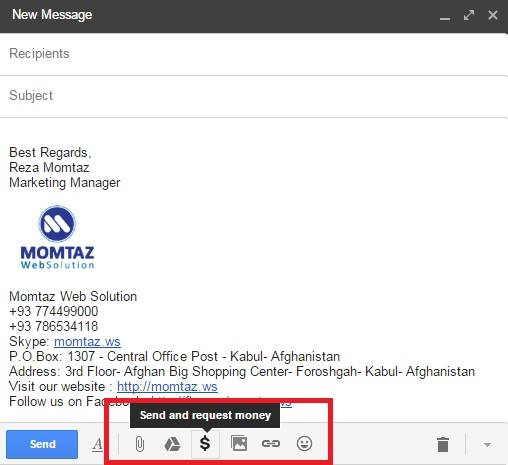The width and height of the screenshot is (508, 465).
Task: Discard draft using trash can icon
Action: tap(443, 444)
